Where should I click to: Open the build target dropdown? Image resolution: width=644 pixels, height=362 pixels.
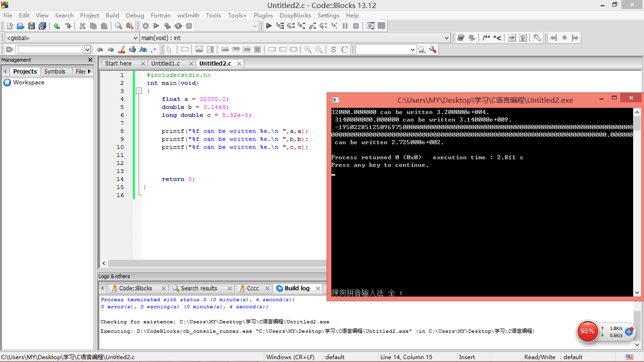[255, 26]
